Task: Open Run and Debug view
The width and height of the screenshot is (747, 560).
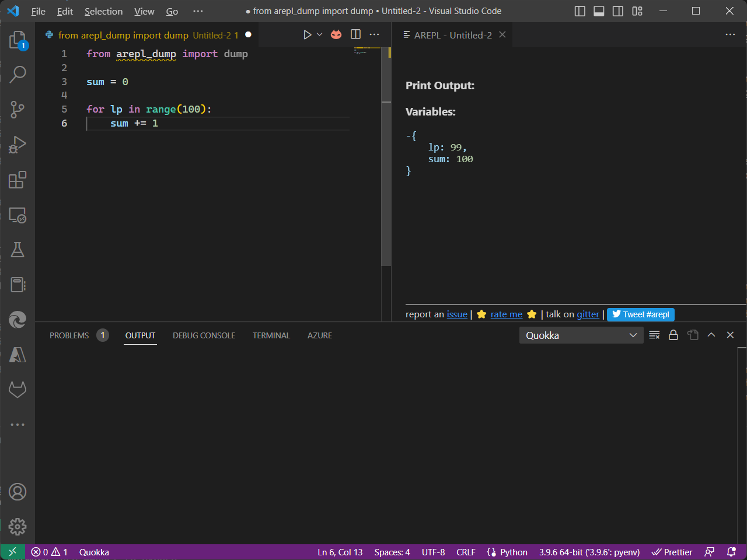Action: [18, 145]
